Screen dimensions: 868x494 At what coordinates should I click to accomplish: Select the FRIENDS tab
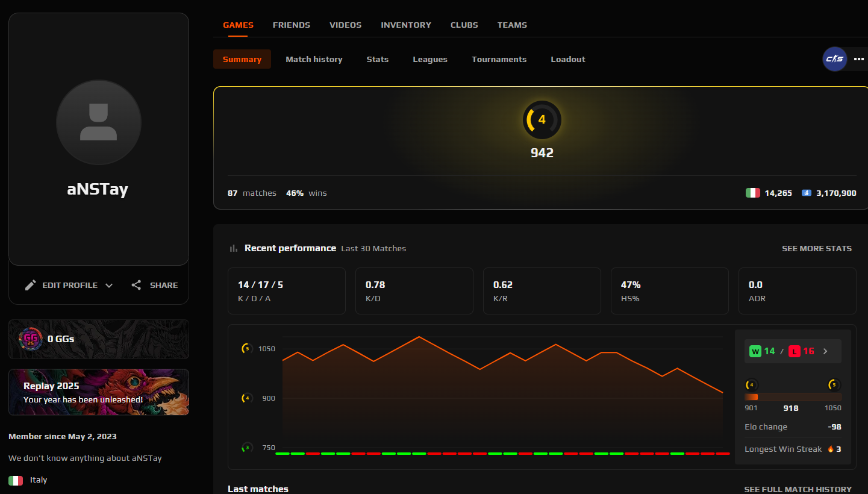tap(292, 25)
